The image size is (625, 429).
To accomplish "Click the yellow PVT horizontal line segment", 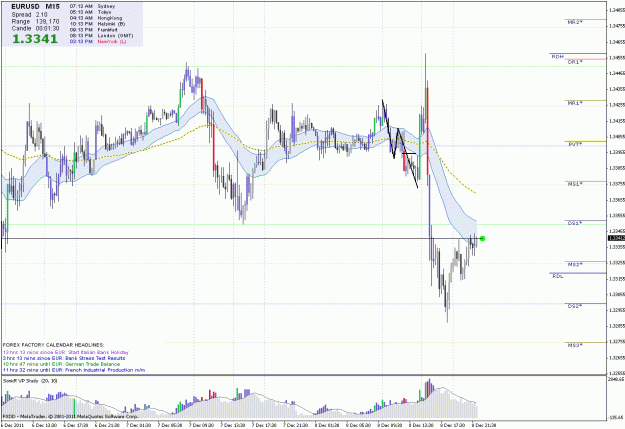I will pos(586,141).
